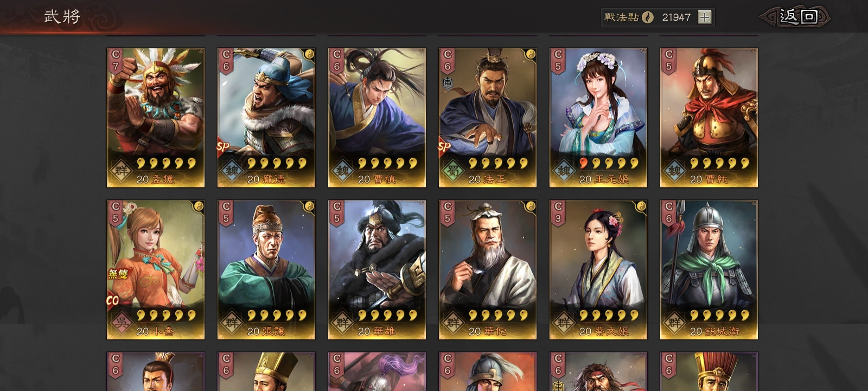Click the plus icon beside 戰法點 21947
The height and width of the screenshot is (391, 868).
click(x=704, y=17)
